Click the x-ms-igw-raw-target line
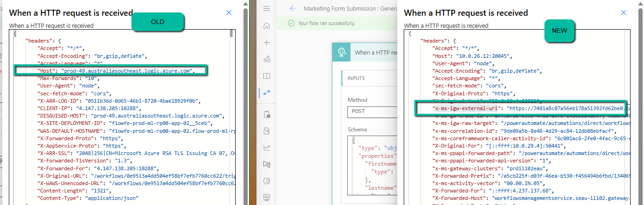The width and height of the screenshot is (644, 205). point(531,124)
